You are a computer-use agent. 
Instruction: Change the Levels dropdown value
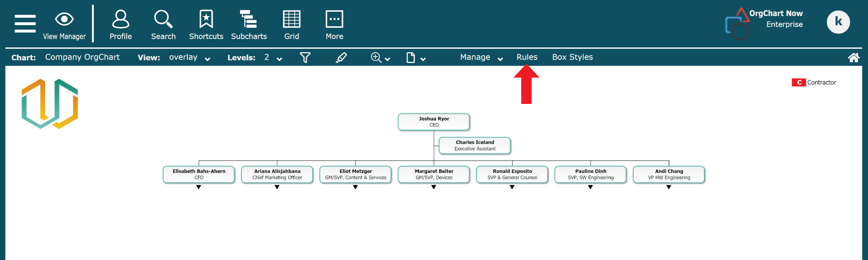[x=273, y=57]
